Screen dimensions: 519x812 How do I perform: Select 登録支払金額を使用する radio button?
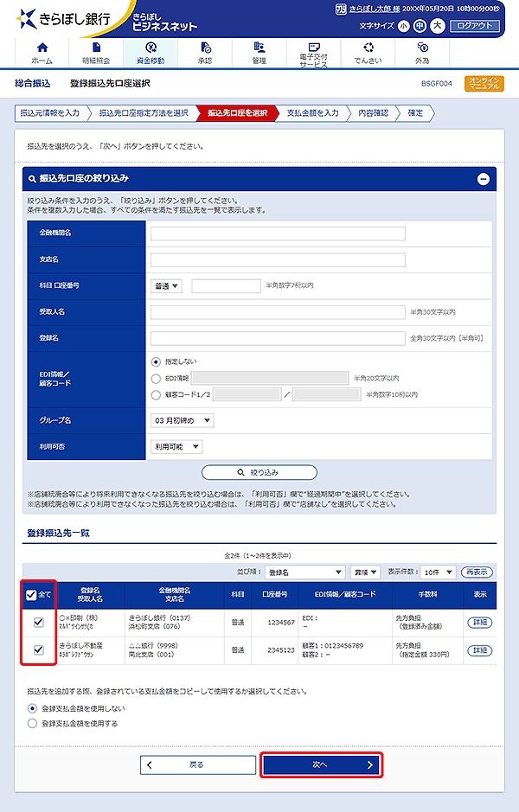pyautogui.click(x=33, y=723)
